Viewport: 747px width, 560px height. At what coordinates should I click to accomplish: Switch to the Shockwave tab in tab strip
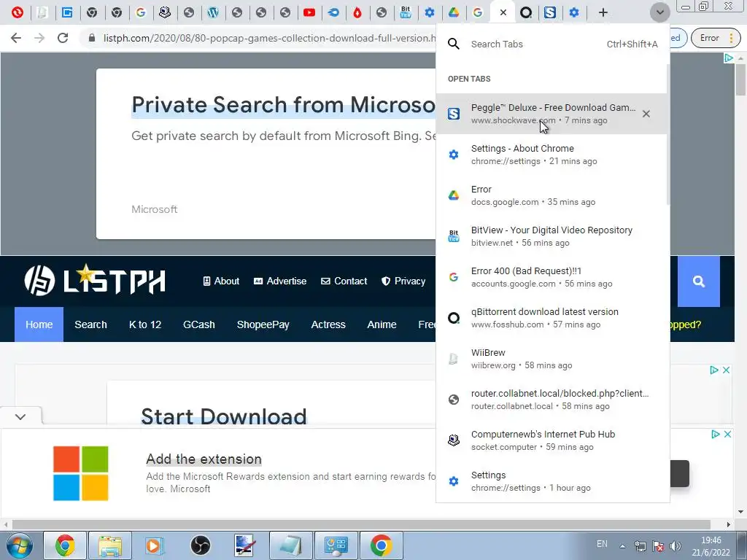point(550,12)
